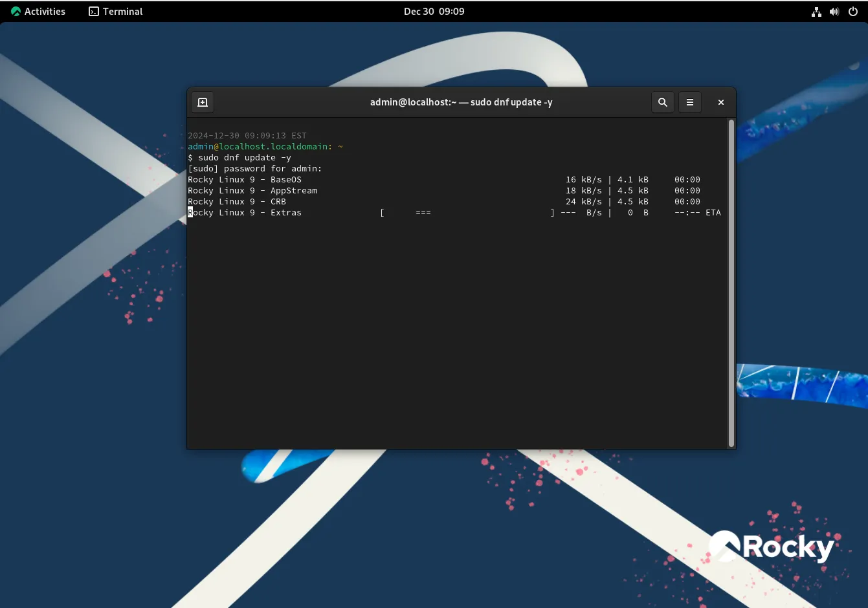Viewport: 868px width, 608px height.
Task: Click the Extras download progress bar
Action: point(467,213)
